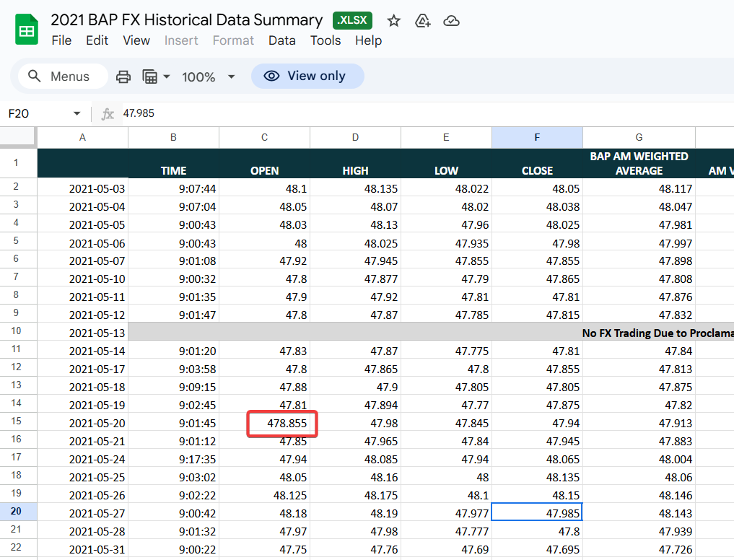Expand the name box dropdown arrow
Image resolution: width=734 pixels, height=560 pixels.
click(x=77, y=113)
